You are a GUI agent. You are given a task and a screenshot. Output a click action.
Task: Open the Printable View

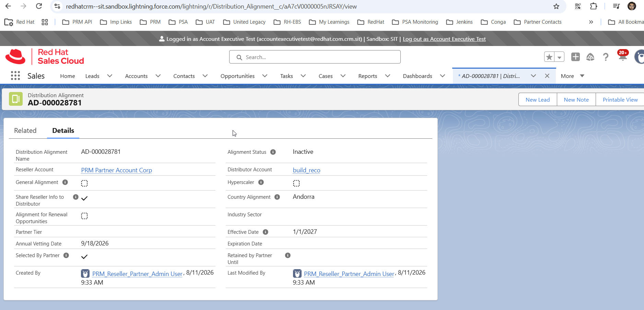(620, 100)
